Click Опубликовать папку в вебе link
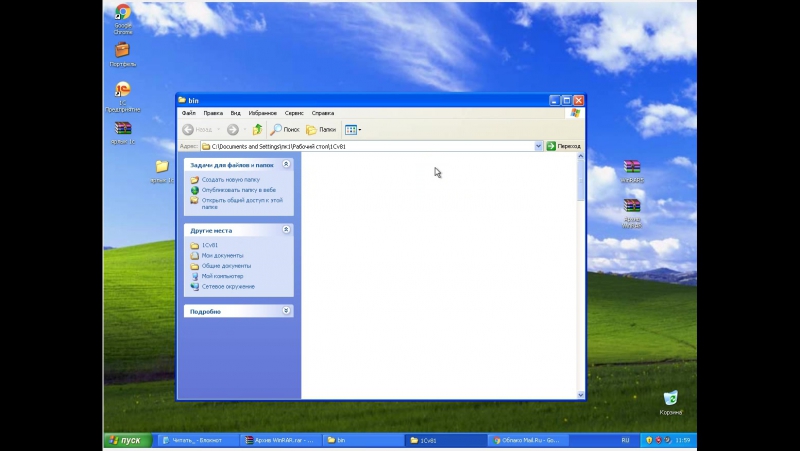This screenshot has width=800, height=451. [x=238, y=190]
